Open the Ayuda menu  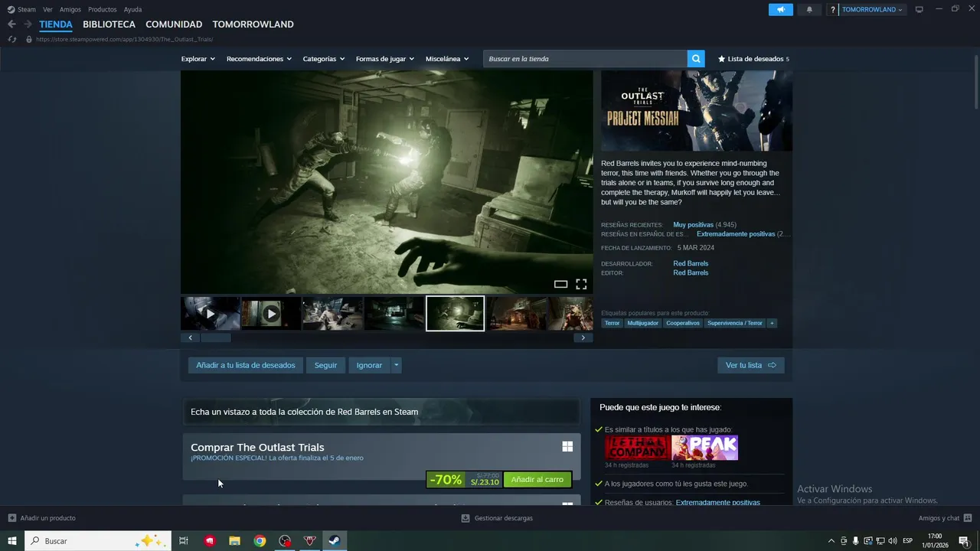click(x=132, y=9)
